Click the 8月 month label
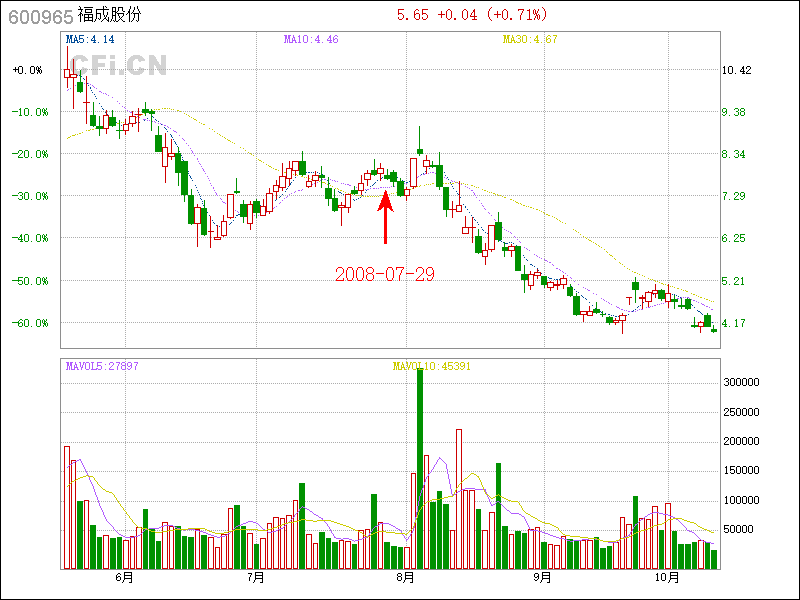 (x=405, y=578)
